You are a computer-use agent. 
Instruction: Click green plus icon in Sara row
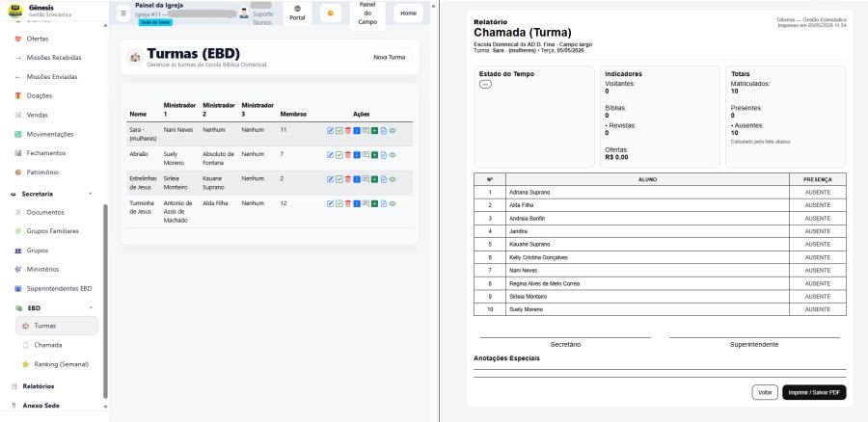point(375,130)
